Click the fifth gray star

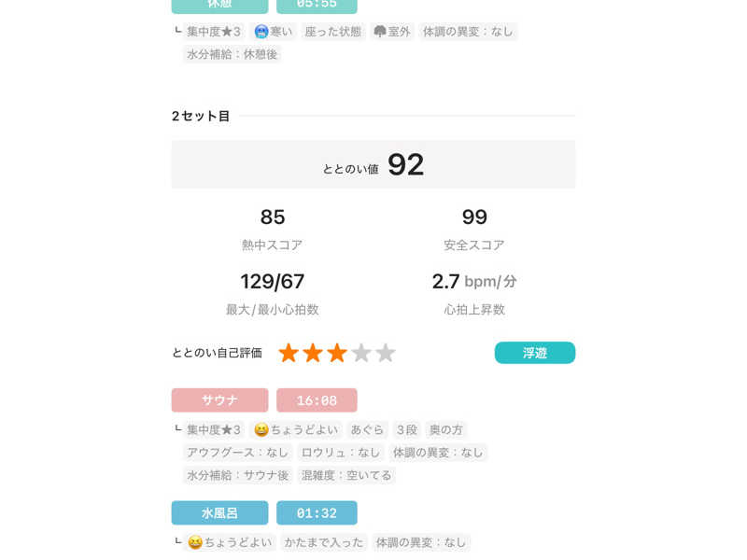pyautogui.click(x=386, y=353)
